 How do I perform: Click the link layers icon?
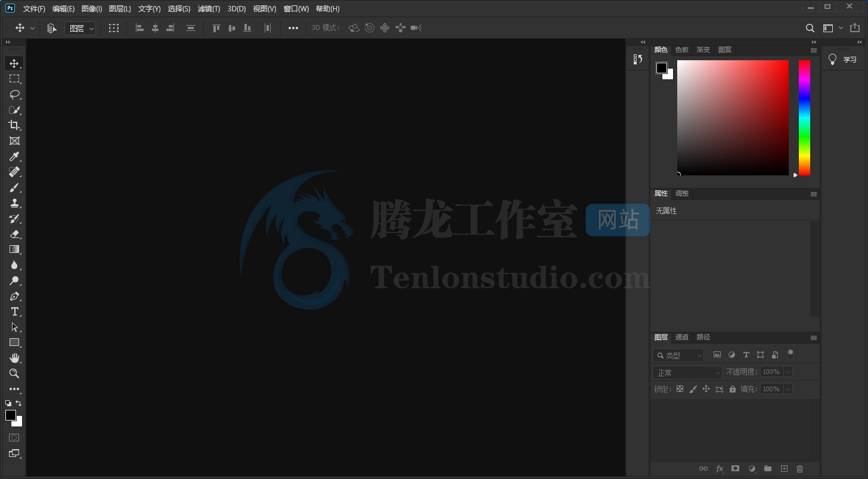click(x=703, y=469)
